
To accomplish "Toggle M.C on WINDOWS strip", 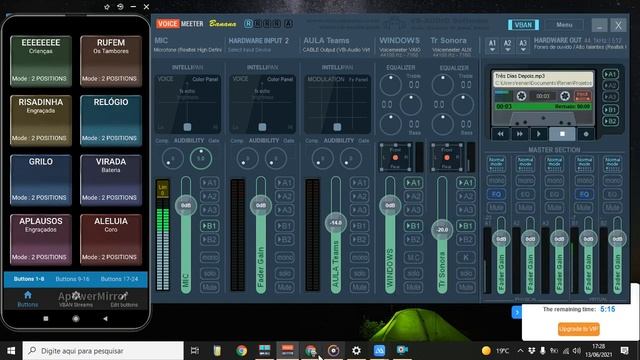I will click(413, 258).
